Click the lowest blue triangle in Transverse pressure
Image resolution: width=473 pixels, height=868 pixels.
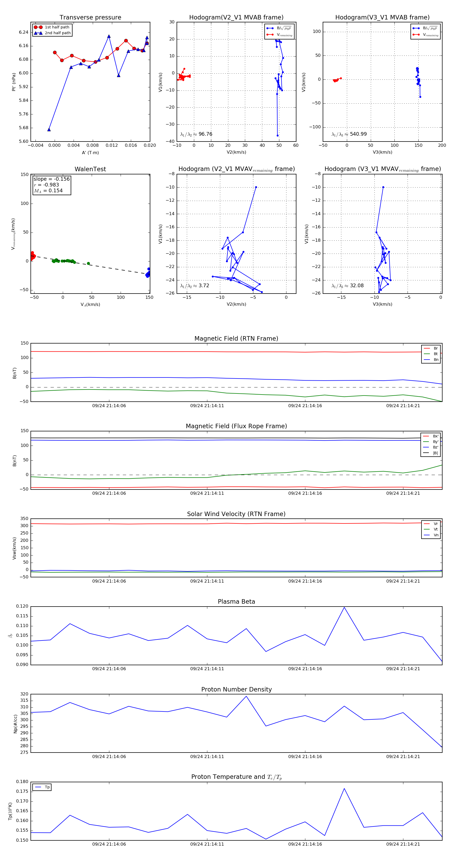(49, 130)
